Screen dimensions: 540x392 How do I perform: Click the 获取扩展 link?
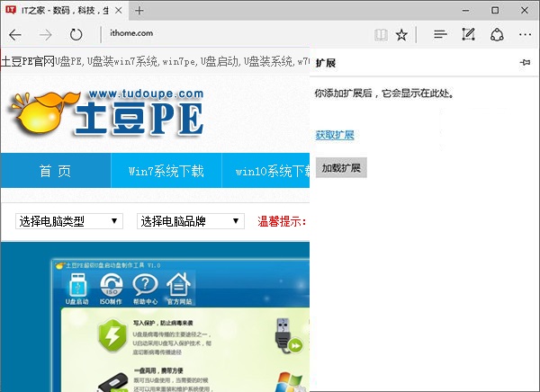[334, 135]
